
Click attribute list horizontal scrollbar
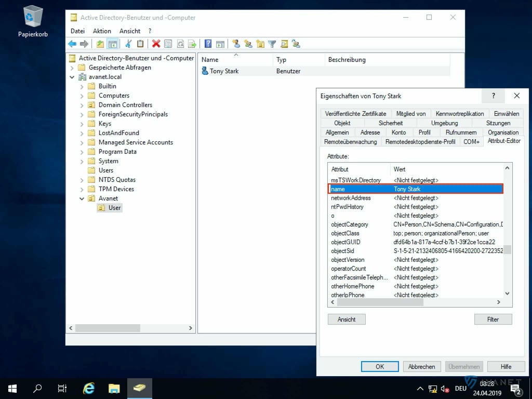380,302
